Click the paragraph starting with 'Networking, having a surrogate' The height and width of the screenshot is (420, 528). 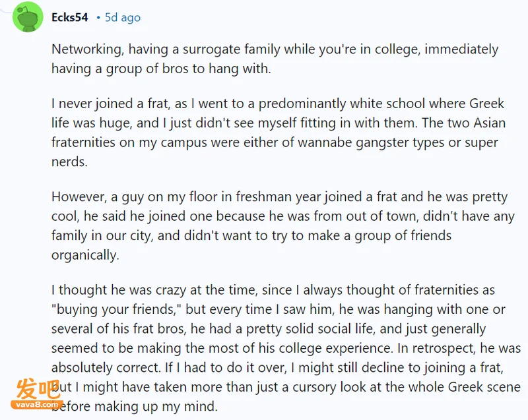(275, 59)
